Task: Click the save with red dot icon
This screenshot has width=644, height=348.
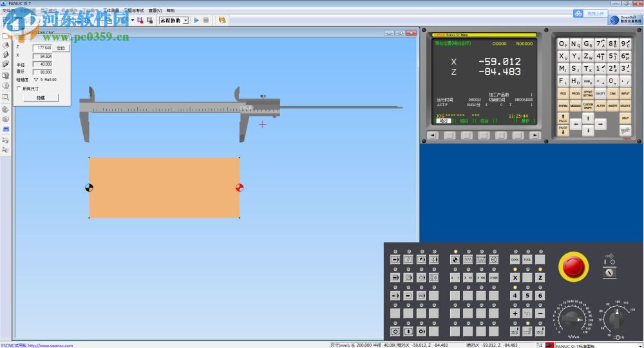Action: [x=140, y=20]
